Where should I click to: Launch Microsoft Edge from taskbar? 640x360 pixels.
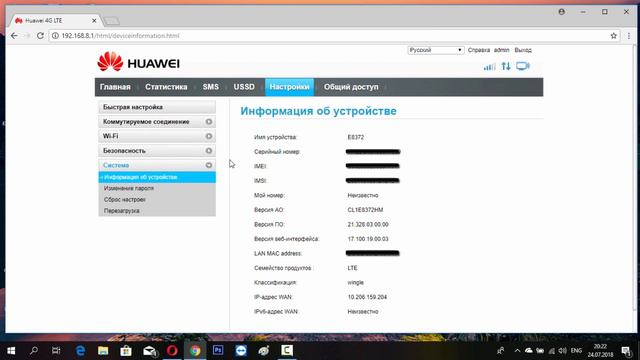coord(80,351)
